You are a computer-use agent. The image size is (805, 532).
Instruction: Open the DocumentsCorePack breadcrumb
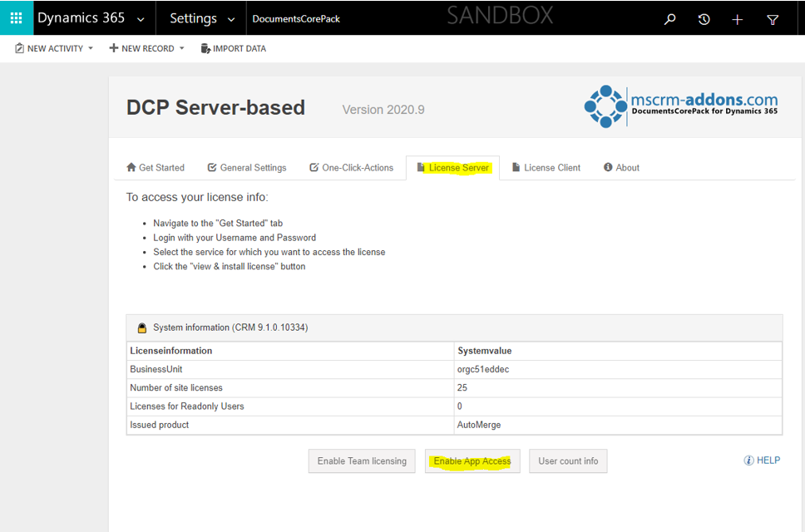coord(296,19)
